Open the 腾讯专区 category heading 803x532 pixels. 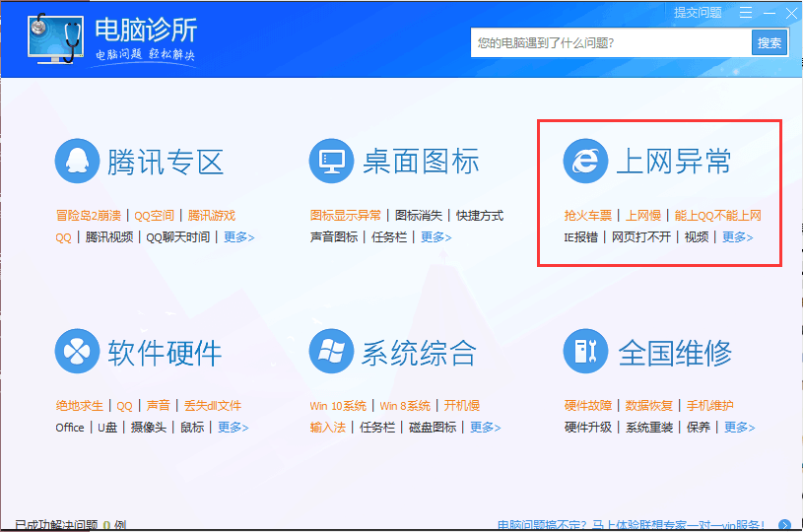pyautogui.click(x=166, y=162)
